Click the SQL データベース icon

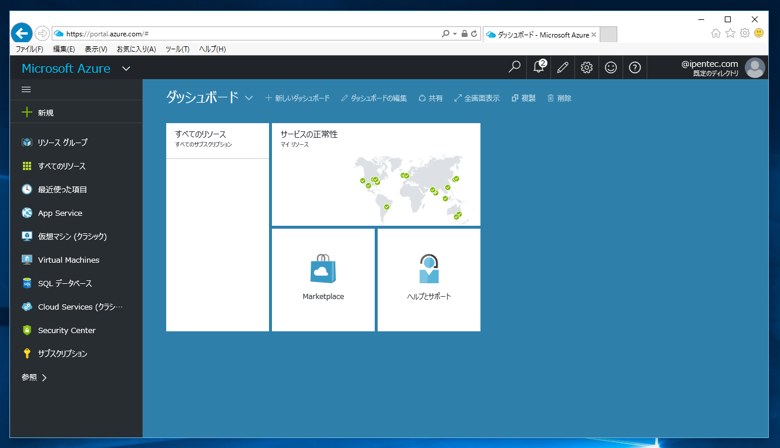click(27, 283)
